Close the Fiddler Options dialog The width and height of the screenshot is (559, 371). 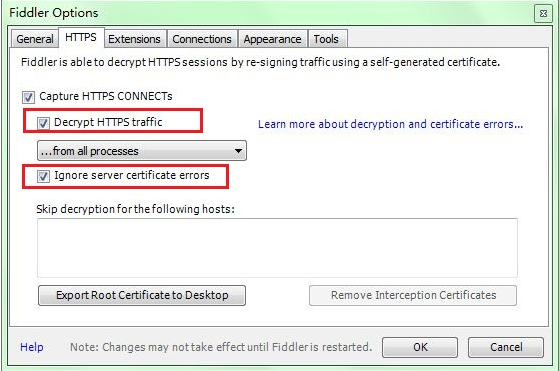tap(543, 14)
